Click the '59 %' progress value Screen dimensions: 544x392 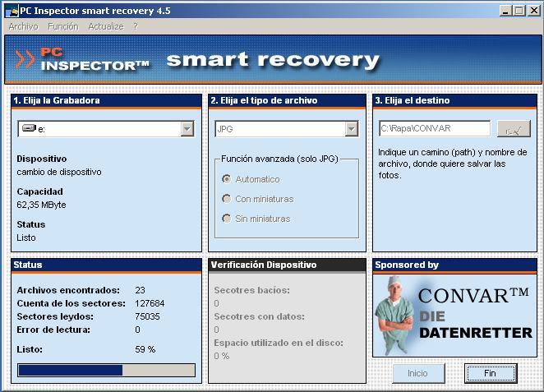point(145,349)
